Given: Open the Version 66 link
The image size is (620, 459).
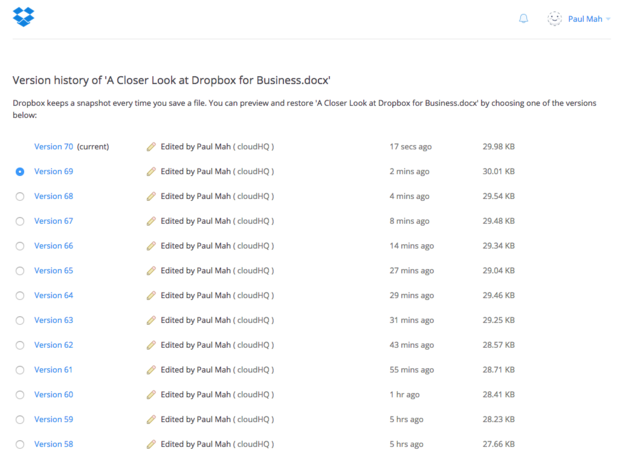Looking at the screenshot, I should pyautogui.click(x=53, y=246).
